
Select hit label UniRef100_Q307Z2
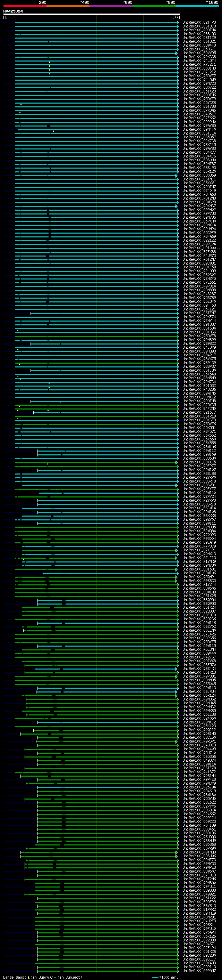(199, 88)
